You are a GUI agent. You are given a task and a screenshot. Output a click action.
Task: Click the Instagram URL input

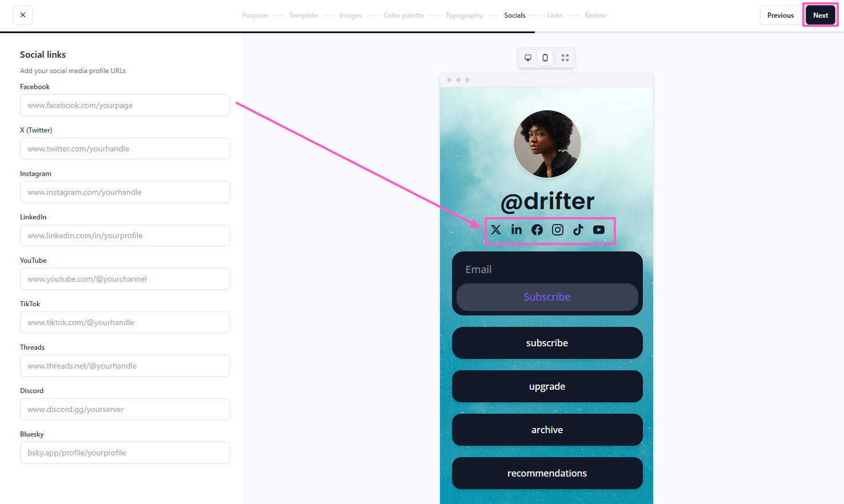(125, 192)
